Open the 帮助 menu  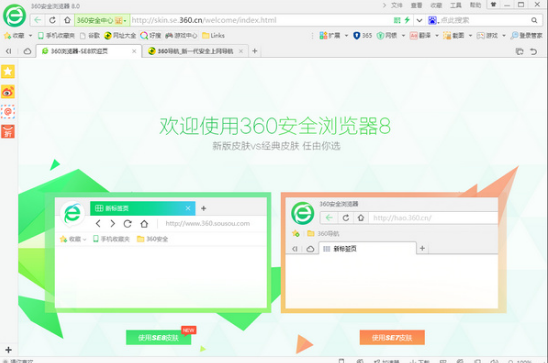(475, 5)
